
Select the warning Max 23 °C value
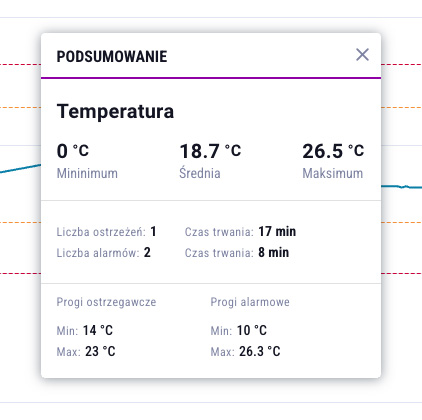click(x=100, y=351)
